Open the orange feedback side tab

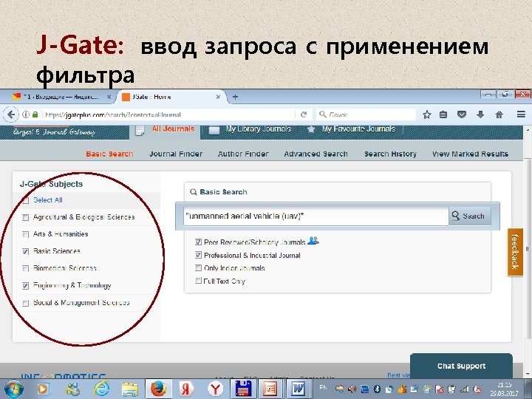click(x=515, y=252)
